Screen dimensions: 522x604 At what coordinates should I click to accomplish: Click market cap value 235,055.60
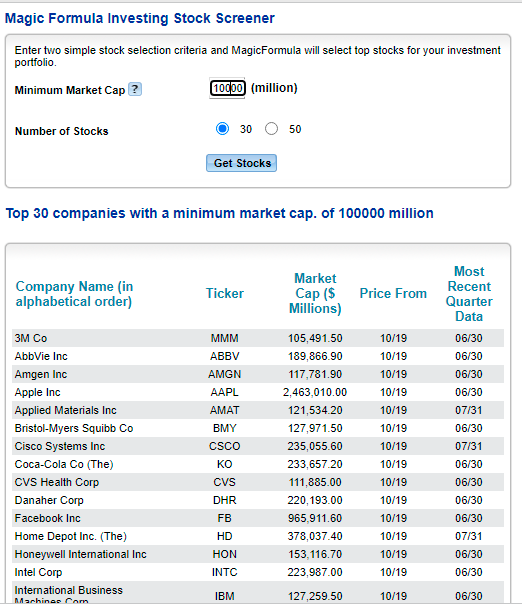(x=315, y=446)
